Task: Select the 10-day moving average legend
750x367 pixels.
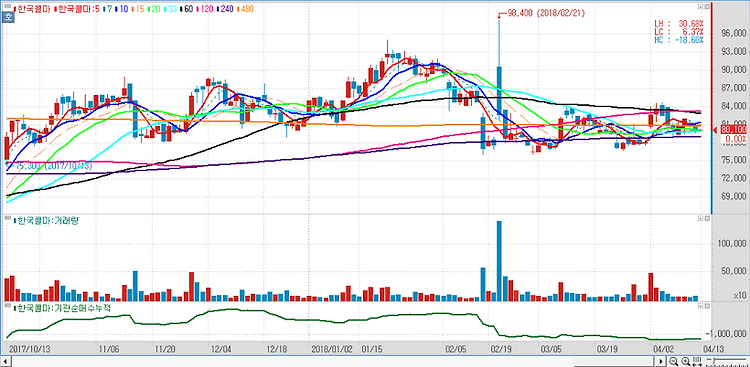Action: [121, 9]
